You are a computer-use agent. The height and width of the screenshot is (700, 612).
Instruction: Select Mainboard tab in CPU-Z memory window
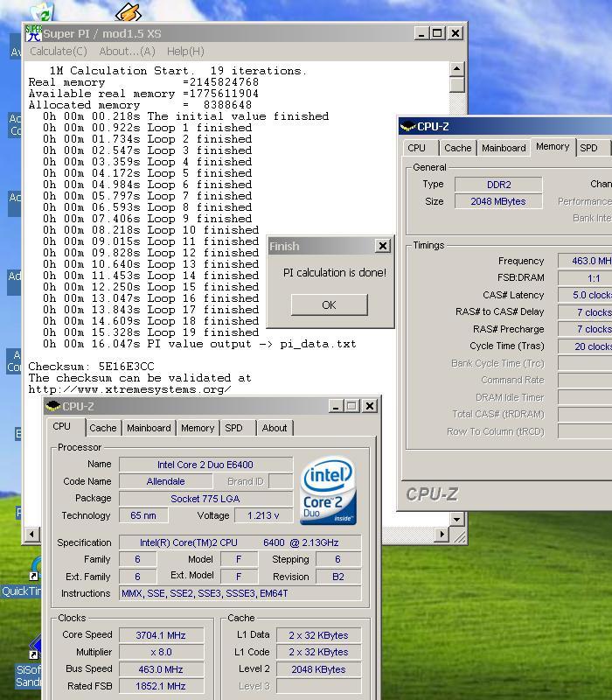504,148
